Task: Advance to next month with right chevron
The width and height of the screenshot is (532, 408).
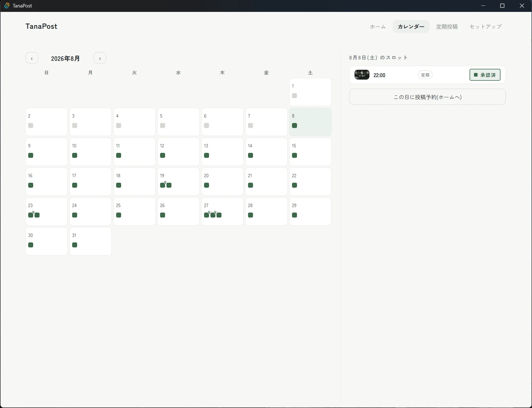Action: tap(100, 58)
